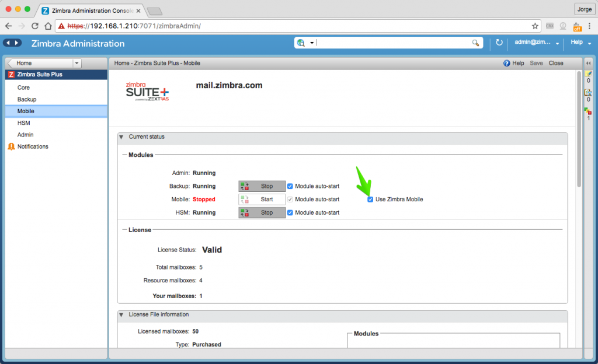Viewport: 598px width, 364px height.
Task: Open the admin@zim... account dropdown
Action: [x=557, y=43]
